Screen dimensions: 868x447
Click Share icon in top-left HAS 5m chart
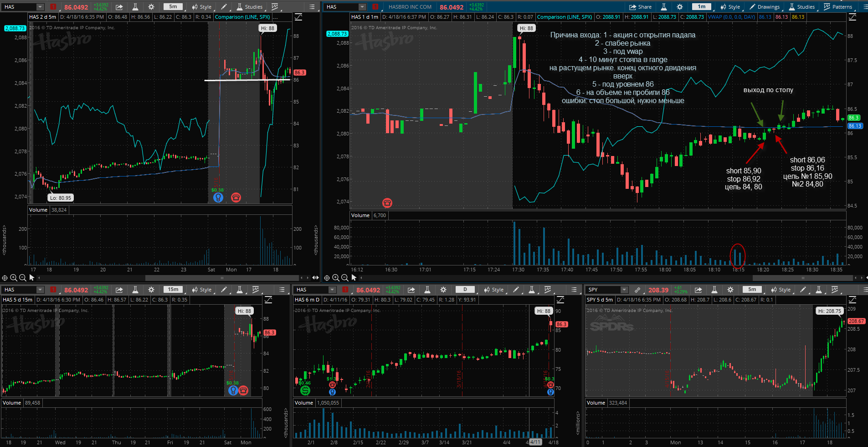(119, 7)
